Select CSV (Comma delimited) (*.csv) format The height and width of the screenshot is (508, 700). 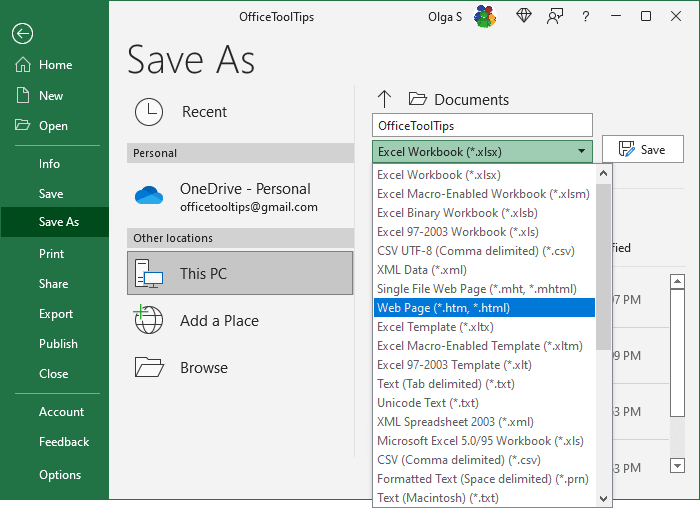(x=484, y=460)
